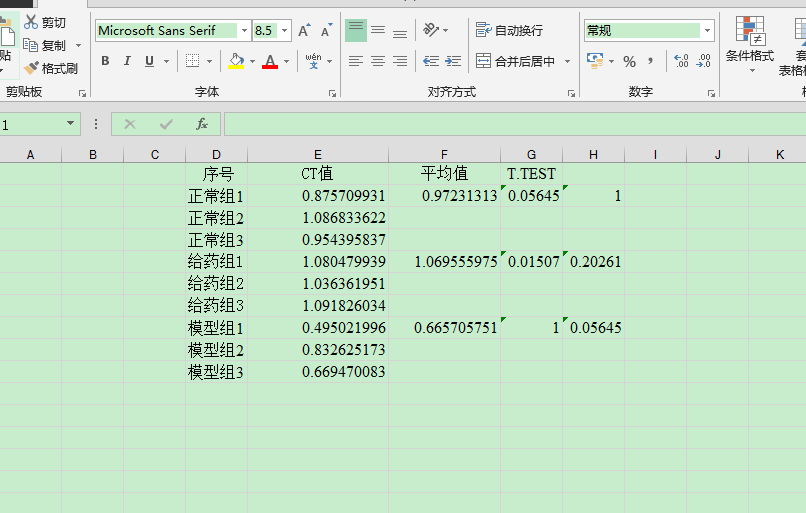806x513 pixels.
Task: Click formula bar confirm checkmark
Action: [166, 124]
